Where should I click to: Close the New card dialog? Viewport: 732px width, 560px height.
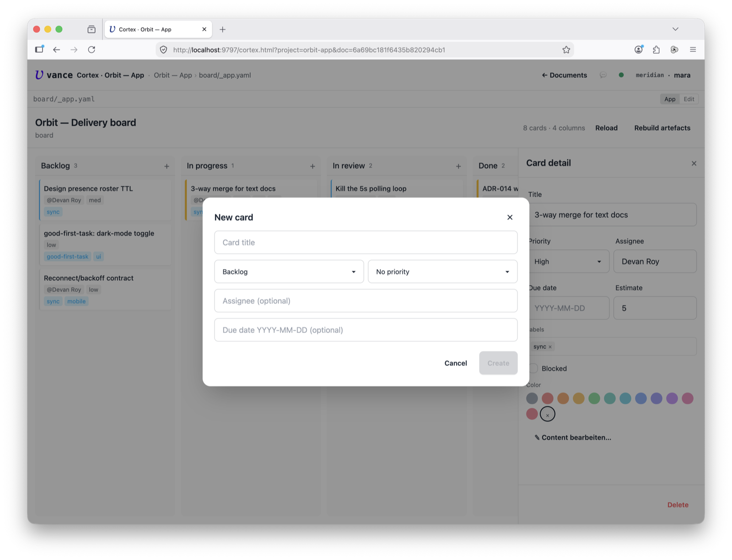click(510, 217)
